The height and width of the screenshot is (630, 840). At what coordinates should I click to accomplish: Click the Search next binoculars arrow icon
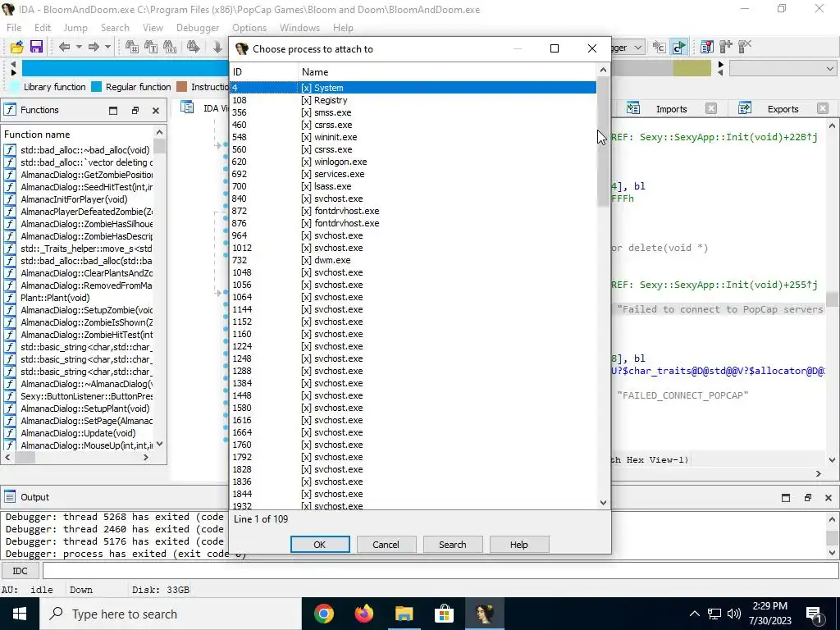click(194, 47)
